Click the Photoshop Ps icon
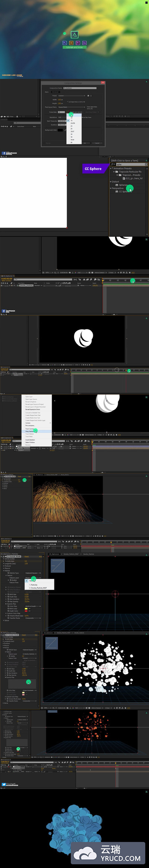 [65, 43]
